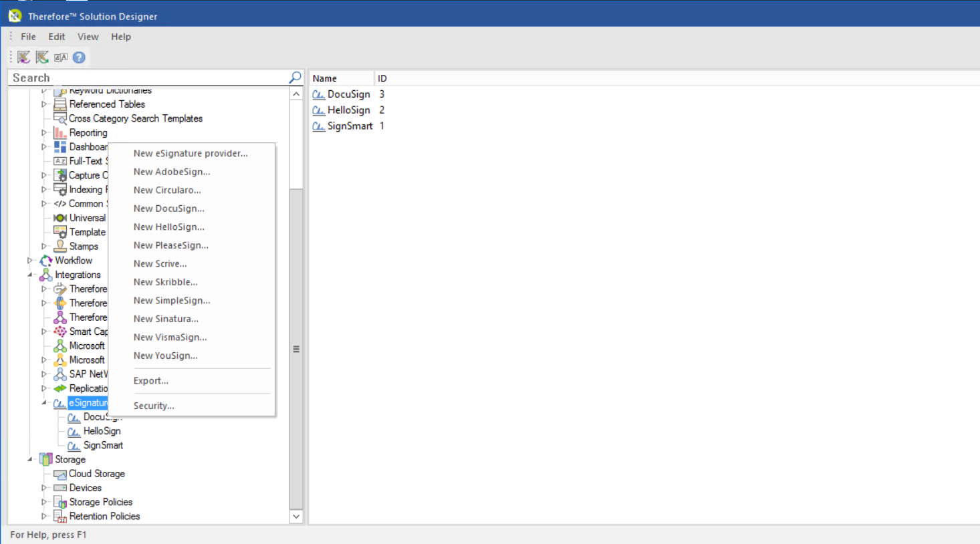Click the Universal connector icon

[60, 218]
